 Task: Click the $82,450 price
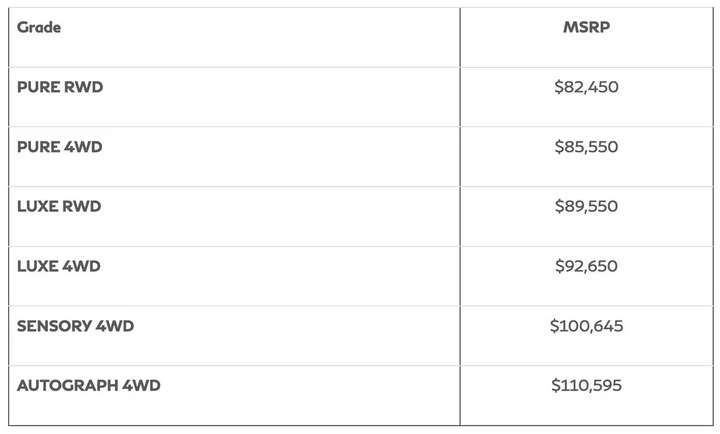click(586, 87)
